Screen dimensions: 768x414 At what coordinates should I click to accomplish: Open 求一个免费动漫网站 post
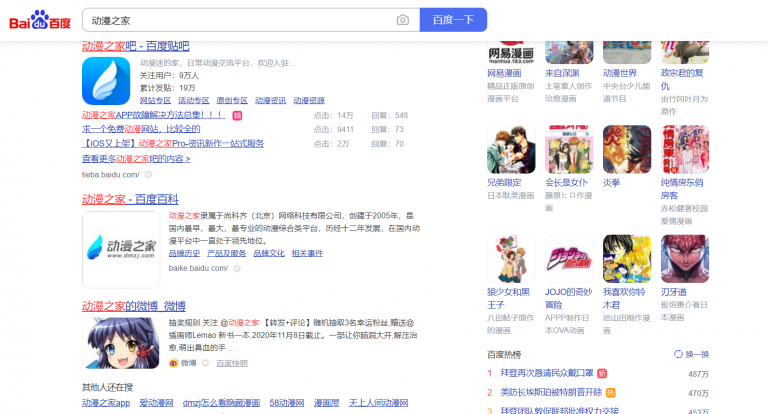[141, 129]
